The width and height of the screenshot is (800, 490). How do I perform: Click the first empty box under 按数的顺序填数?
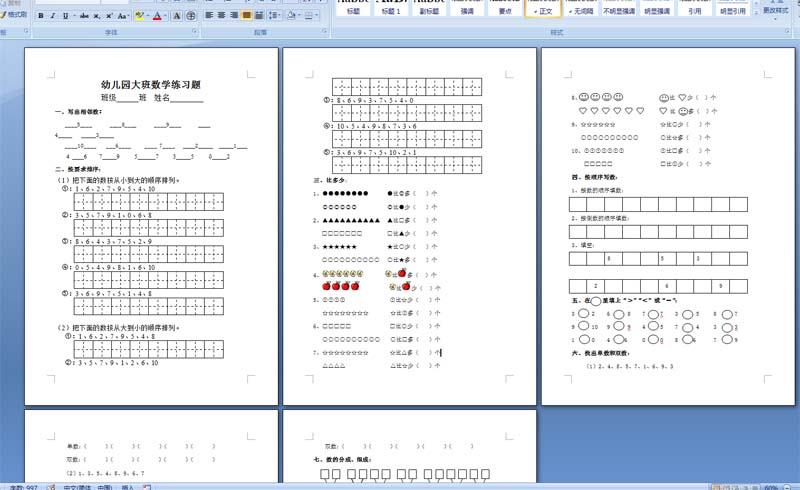click(578, 204)
